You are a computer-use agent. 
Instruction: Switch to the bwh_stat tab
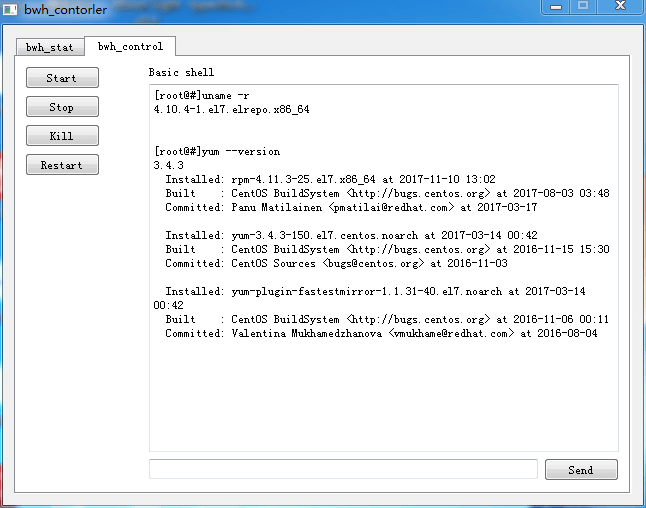click(50, 47)
